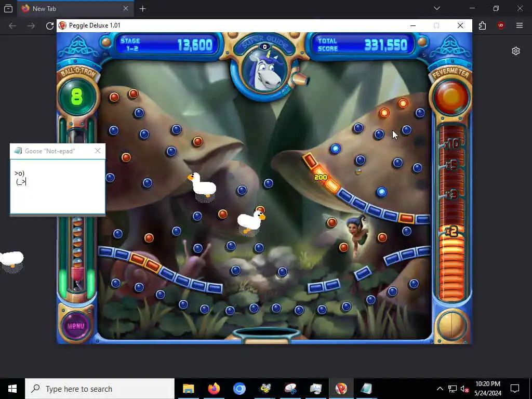The image size is (532, 399).
Task: Click inside the Goose Not-epad text area
Action: click(58, 187)
